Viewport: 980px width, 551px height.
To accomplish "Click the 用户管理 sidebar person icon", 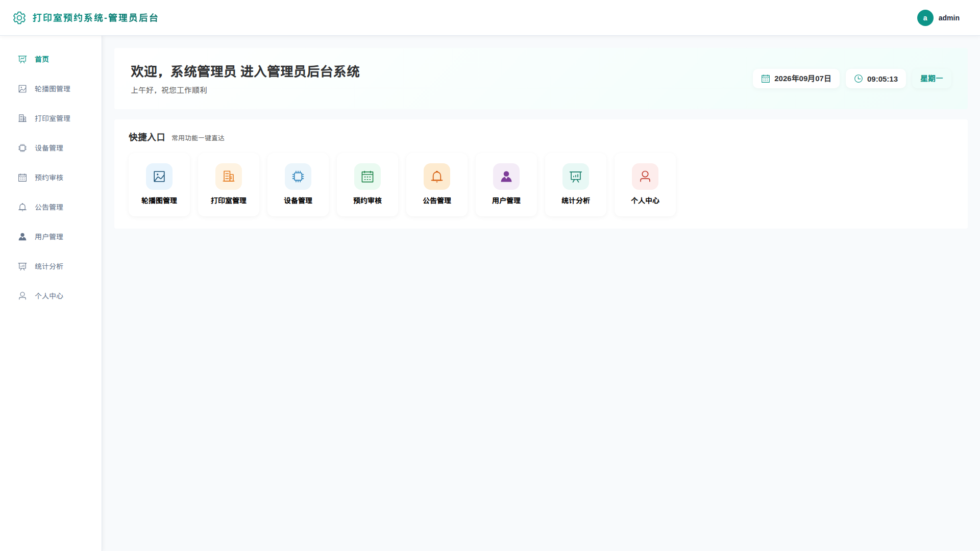I will click(22, 237).
